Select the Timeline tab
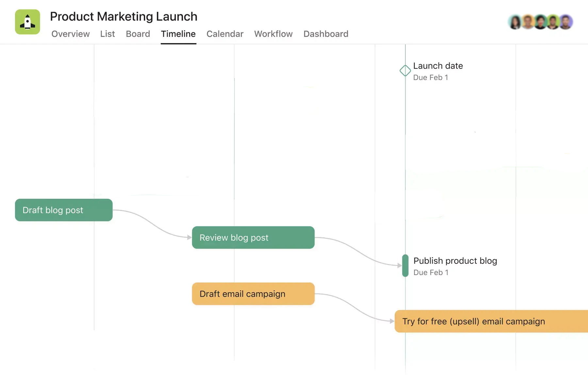The image size is (588, 375). [x=178, y=34]
